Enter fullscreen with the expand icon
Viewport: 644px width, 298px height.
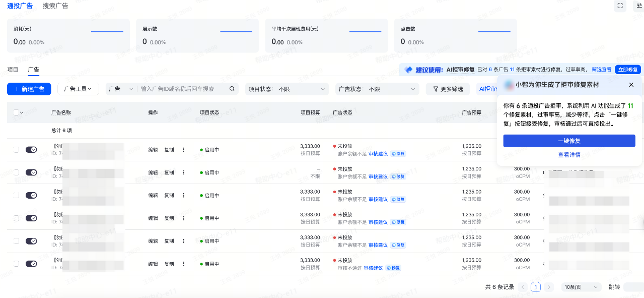pos(620,6)
